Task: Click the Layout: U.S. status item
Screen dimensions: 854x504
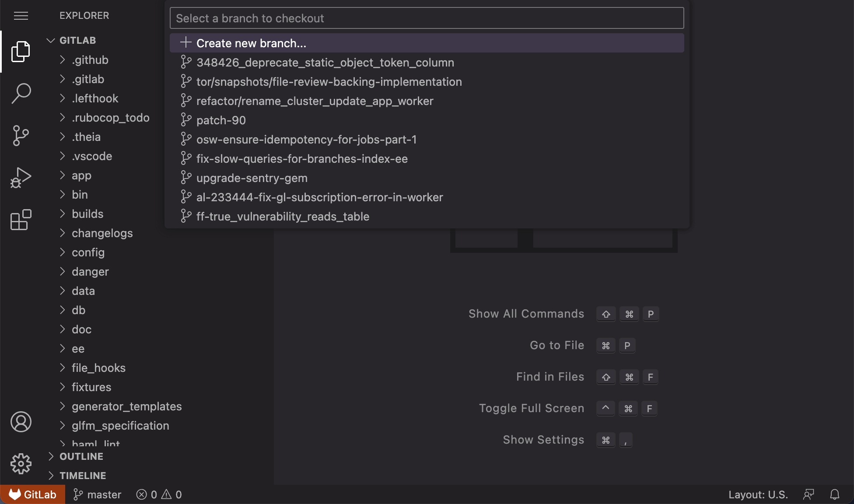Action: coord(758,494)
